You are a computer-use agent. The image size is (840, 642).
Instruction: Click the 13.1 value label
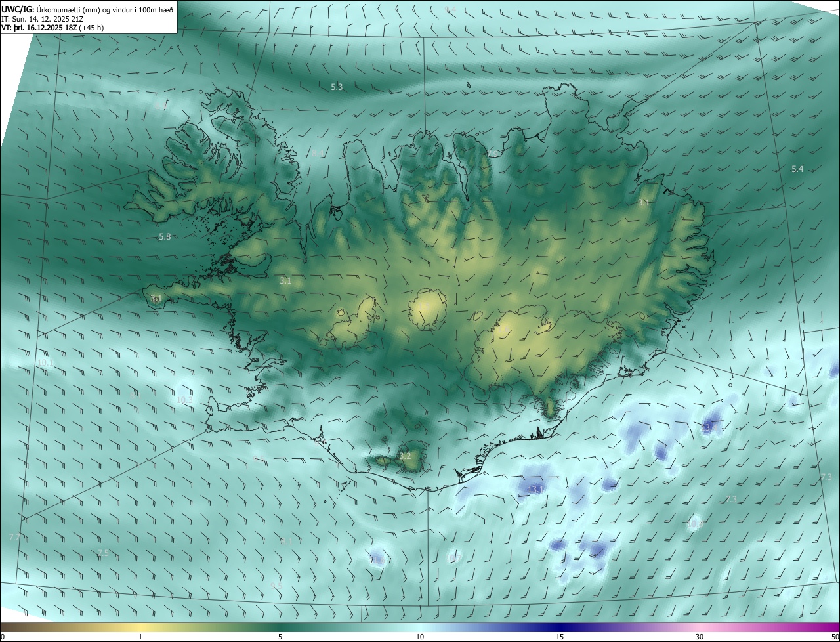[x=535, y=489]
